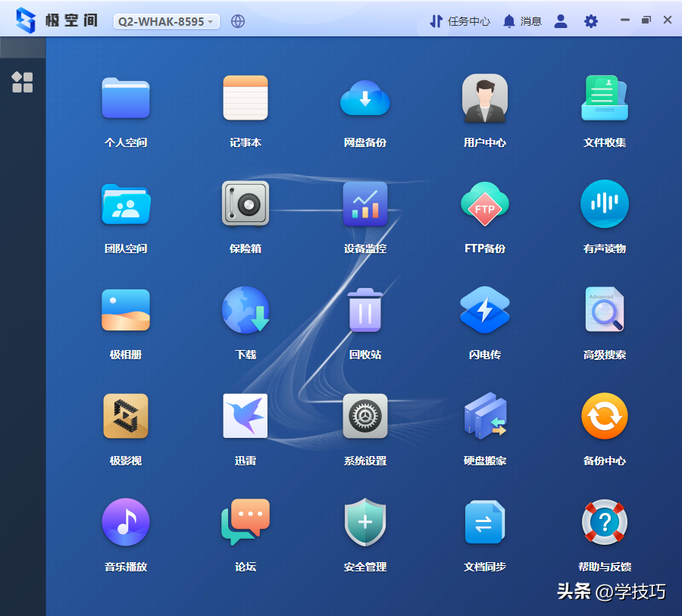Click the globe network icon in title bar

pyautogui.click(x=237, y=21)
